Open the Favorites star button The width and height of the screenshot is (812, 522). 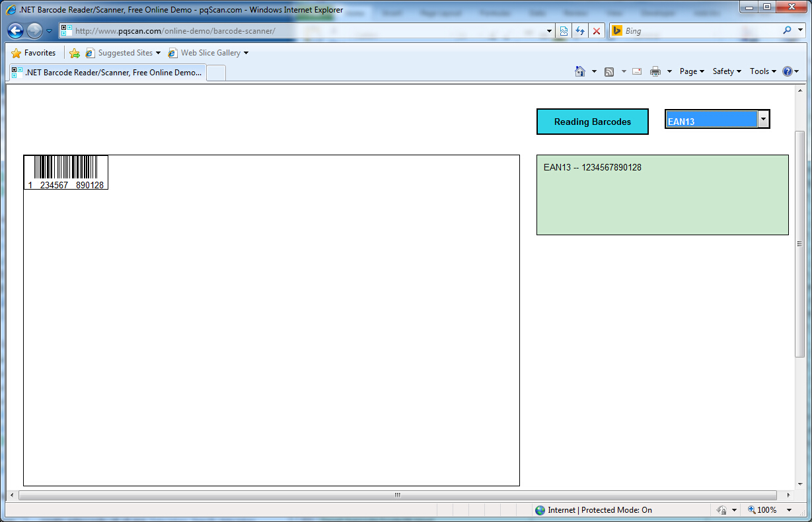34,53
